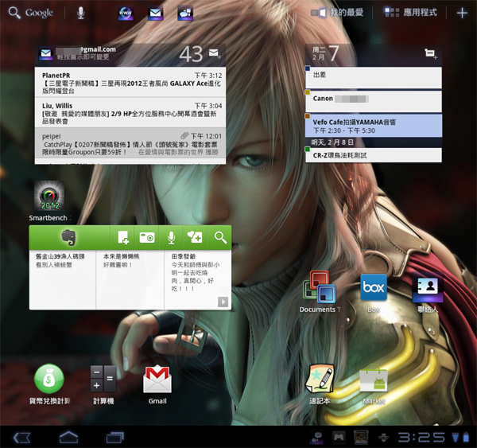Tap the Evernote widget's fourth icon with a plus
The height and width of the screenshot is (448, 477).
[195, 238]
